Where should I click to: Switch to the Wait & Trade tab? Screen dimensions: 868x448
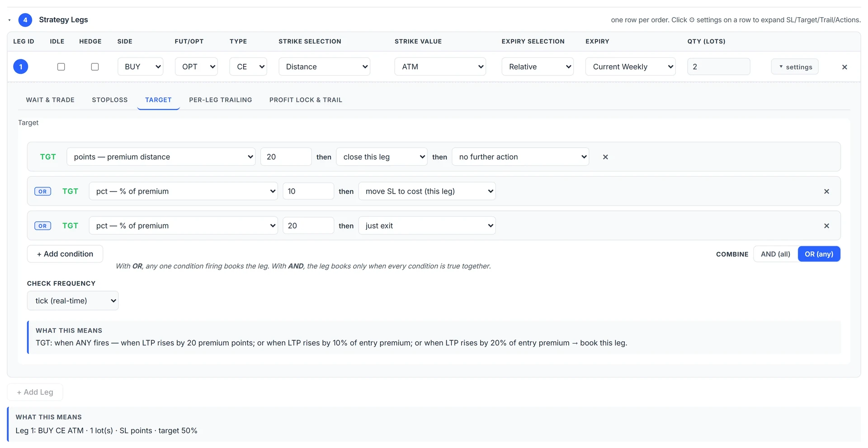point(50,100)
